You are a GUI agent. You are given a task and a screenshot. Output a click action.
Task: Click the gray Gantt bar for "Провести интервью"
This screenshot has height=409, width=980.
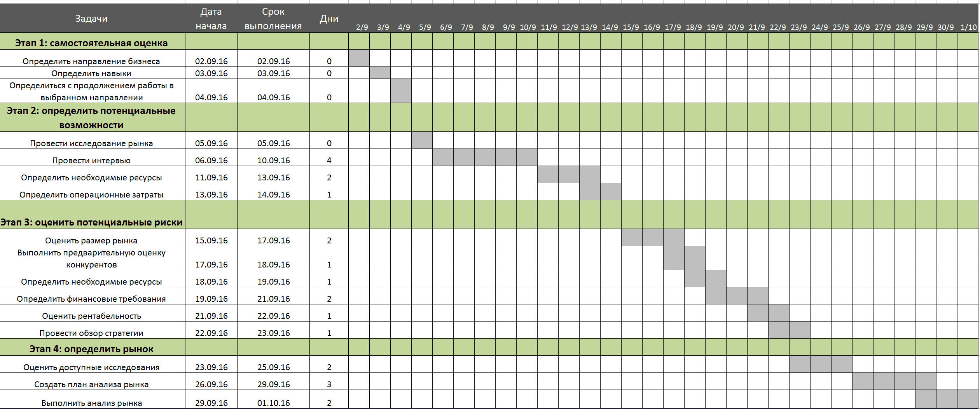pyautogui.click(x=485, y=157)
